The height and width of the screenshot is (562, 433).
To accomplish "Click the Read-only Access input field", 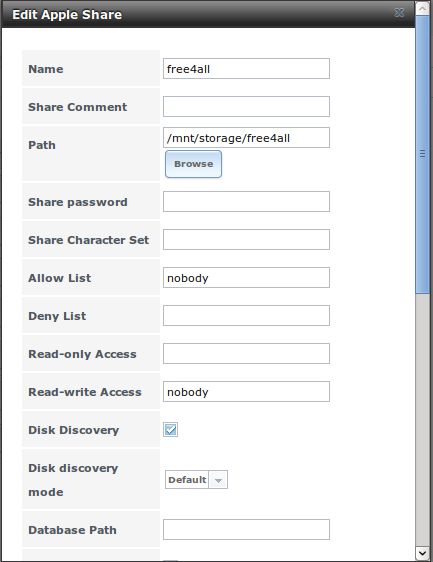I will click(246, 353).
